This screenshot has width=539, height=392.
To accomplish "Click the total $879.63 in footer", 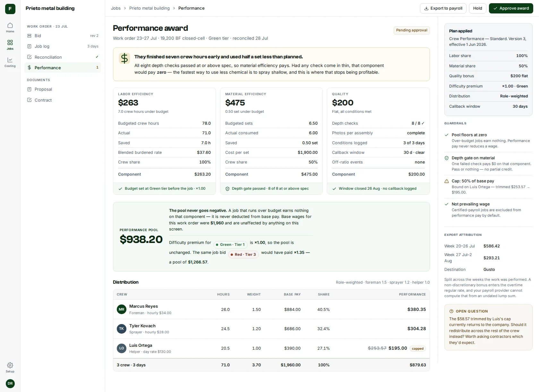I will pos(418,365).
